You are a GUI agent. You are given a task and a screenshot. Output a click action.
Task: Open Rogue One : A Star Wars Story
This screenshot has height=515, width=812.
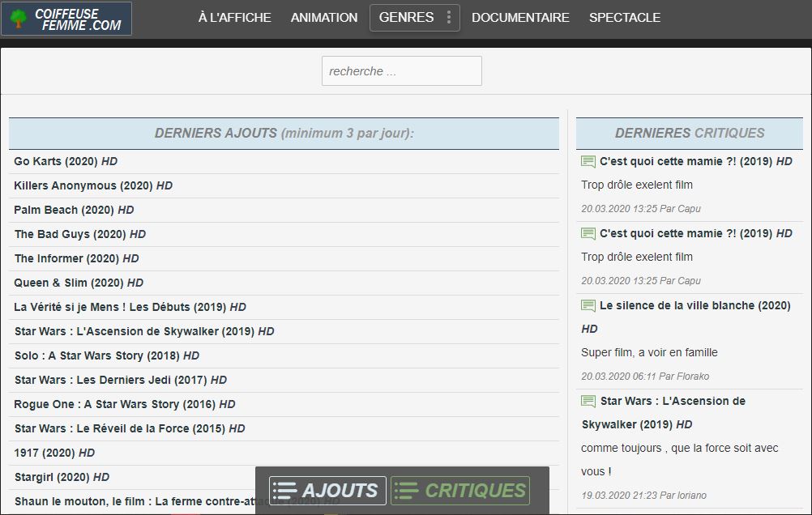pyautogui.click(x=125, y=405)
